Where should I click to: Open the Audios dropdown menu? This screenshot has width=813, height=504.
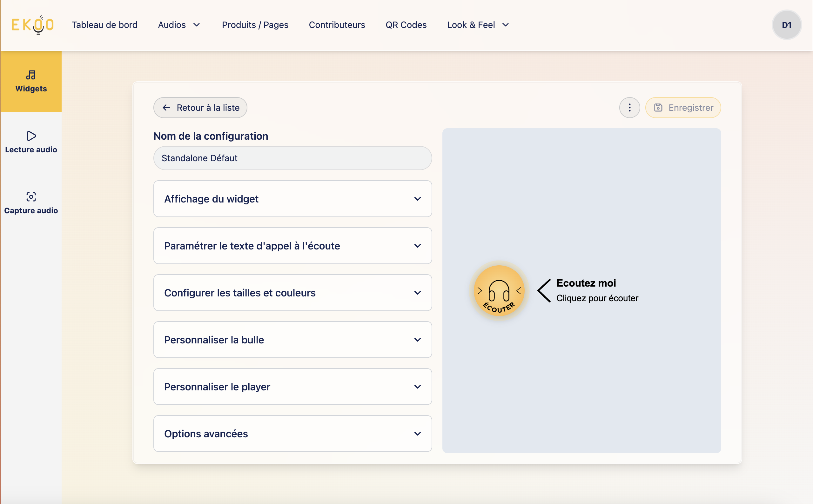(179, 25)
